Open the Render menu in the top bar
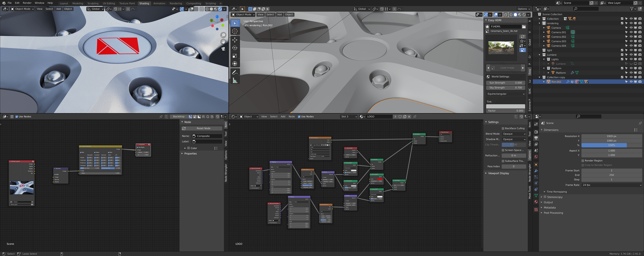 [27, 3]
